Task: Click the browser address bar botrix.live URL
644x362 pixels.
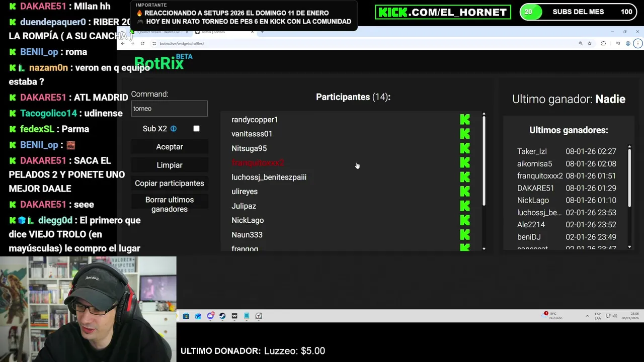Action: point(182,43)
